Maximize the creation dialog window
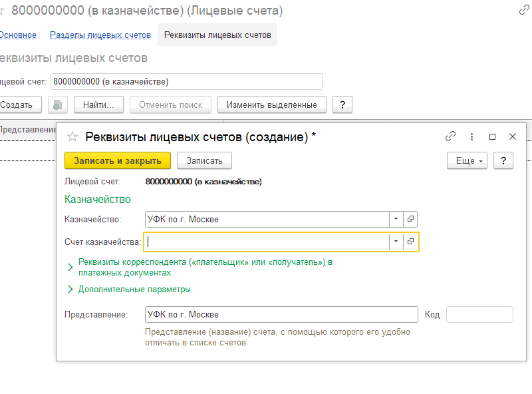Image resolution: width=532 pixels, height=394 pixels. (x=492, y=136)
